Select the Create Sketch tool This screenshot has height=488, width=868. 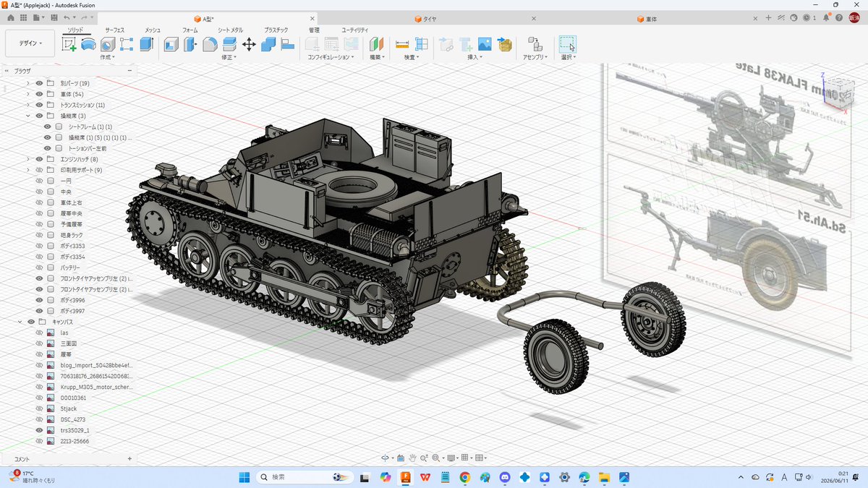coord(69,44)
